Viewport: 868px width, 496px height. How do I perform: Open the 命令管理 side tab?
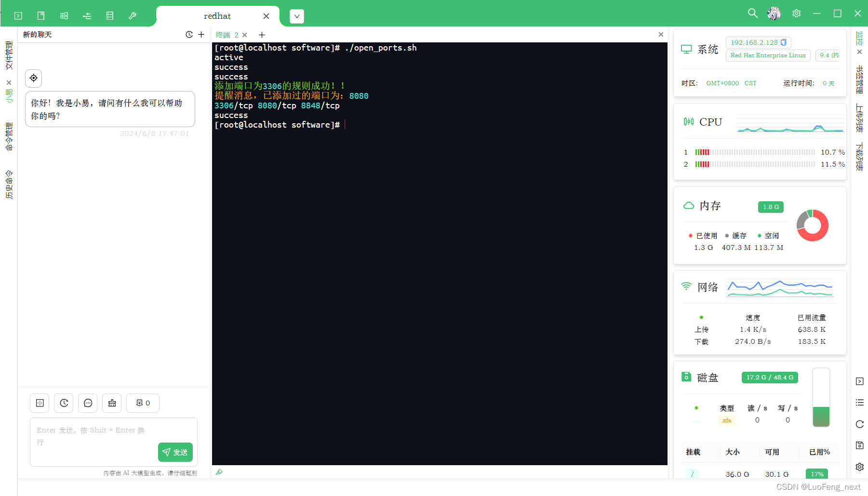click(x=9, y=137)
